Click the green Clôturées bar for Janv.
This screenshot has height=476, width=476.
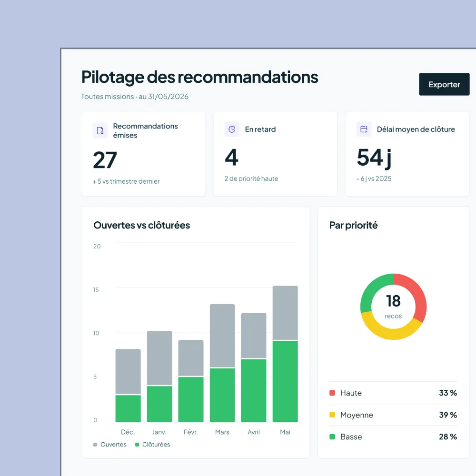159,404
